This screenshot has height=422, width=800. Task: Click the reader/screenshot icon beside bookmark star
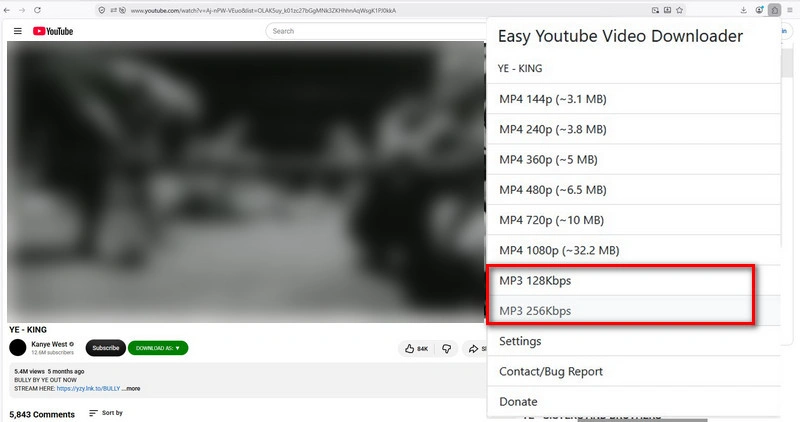point(667,10)
